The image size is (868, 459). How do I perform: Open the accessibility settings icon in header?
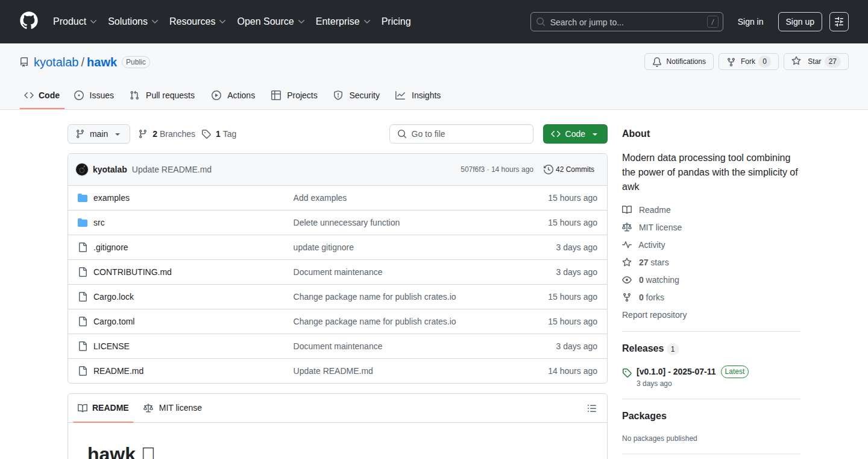click(839, 22)
